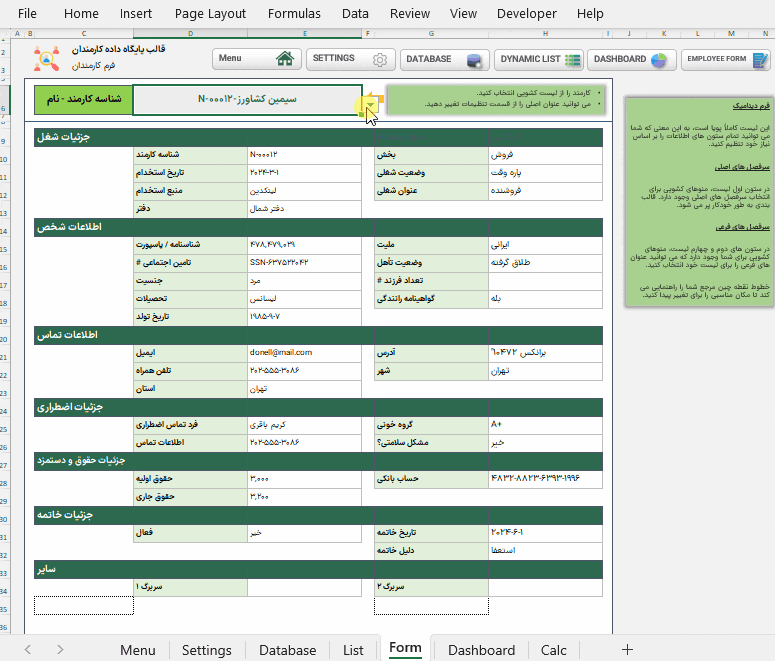Viewport: 775px width, 661px height.
Task: Open the Help ribbon tab
Action: click(590, 13)
